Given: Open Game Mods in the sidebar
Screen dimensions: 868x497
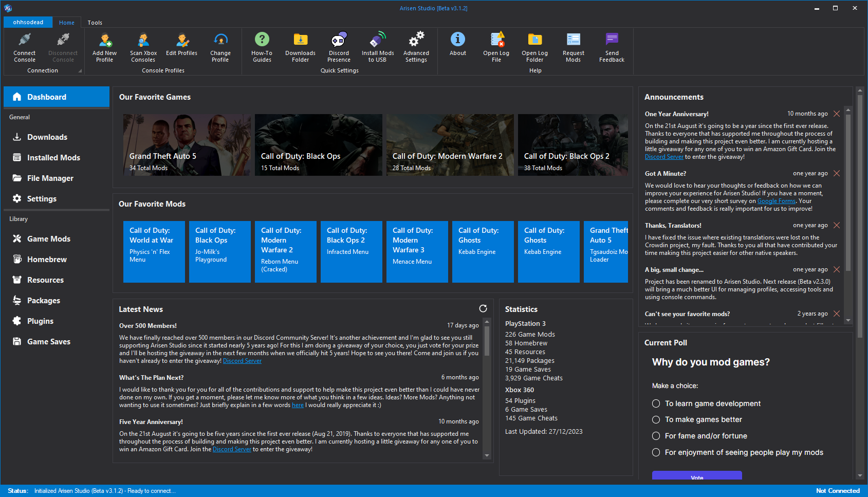Looking at the screenshot, I should pyautogui.click(x=49, y=239).
